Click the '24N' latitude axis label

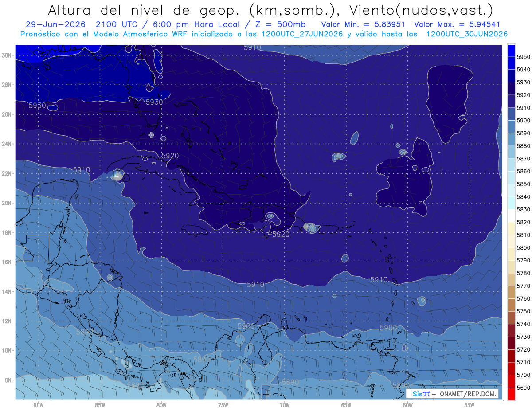tap(8, 144)
